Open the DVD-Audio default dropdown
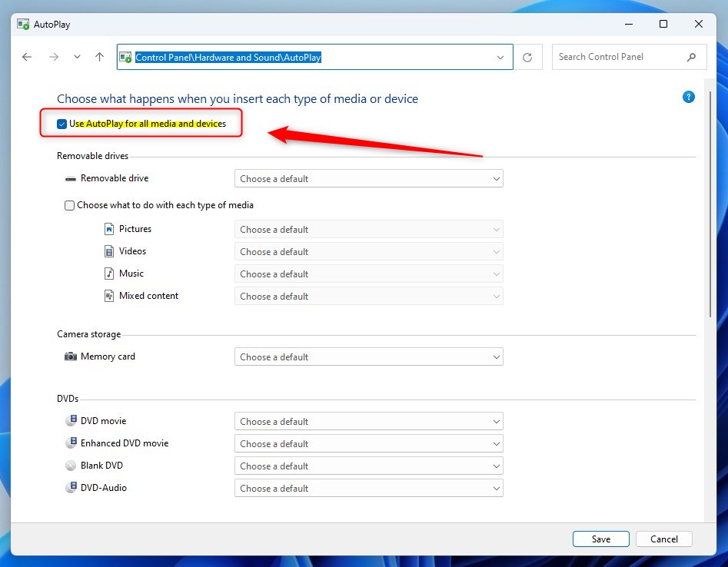 tap(368, 489)
